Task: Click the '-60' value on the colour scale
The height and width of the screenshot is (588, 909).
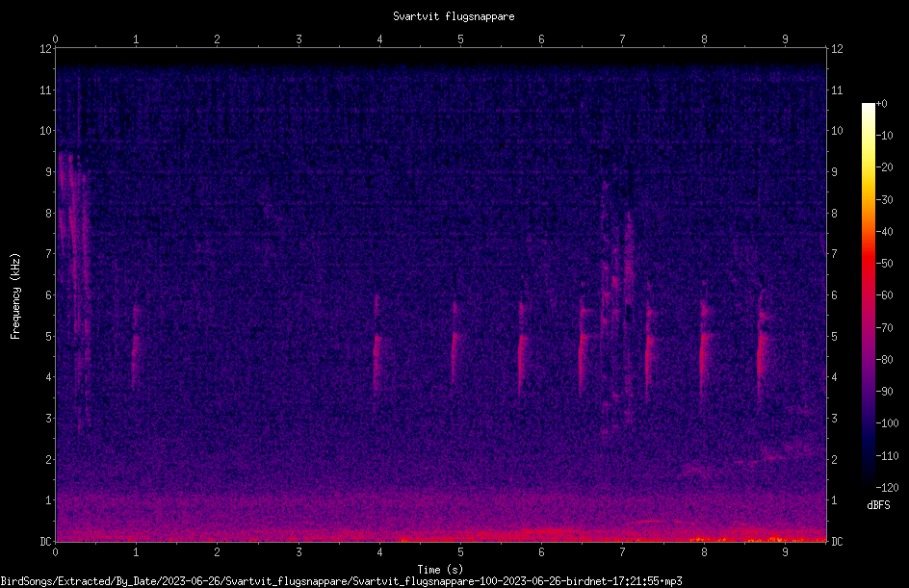Action: coord(884,295)
